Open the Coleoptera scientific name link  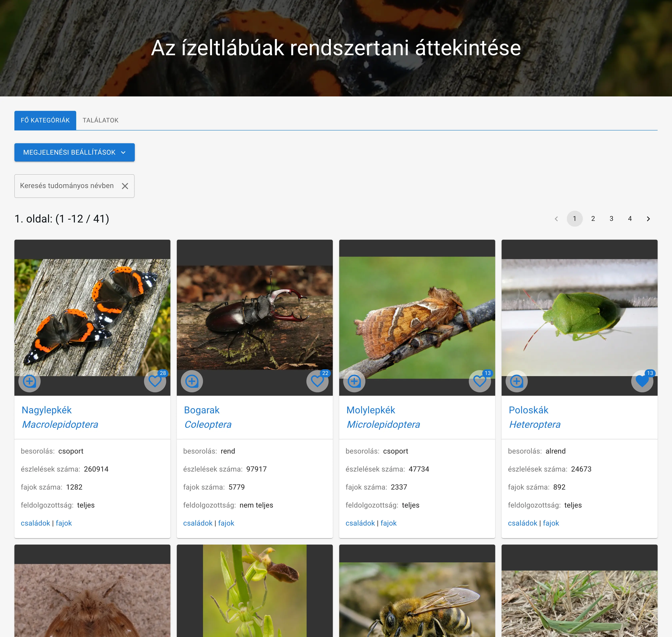(x=208, y=424)
